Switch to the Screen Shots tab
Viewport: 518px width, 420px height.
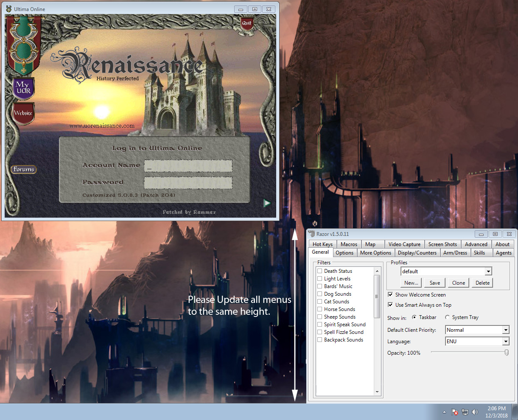coord(442,244)
